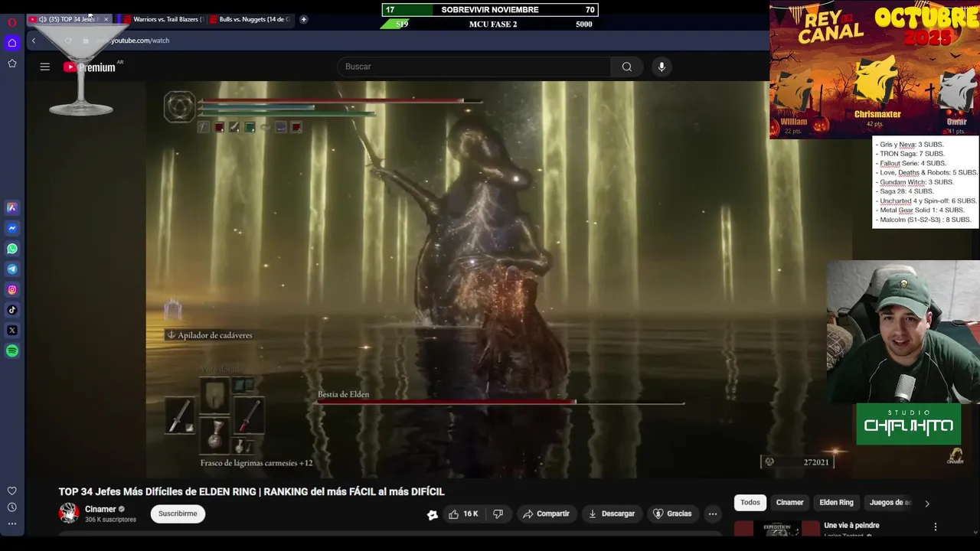Open WhatsApp in the Opera sidebar

pos(12,249)
